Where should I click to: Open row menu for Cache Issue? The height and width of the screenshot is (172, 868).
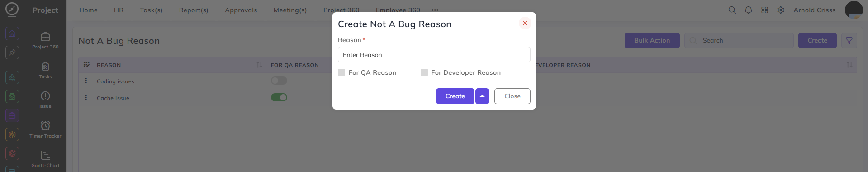86,97
